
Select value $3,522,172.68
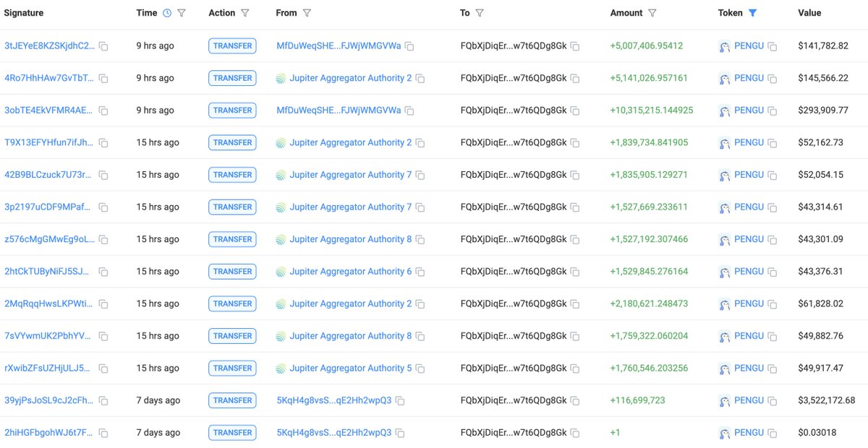point(827,400)
